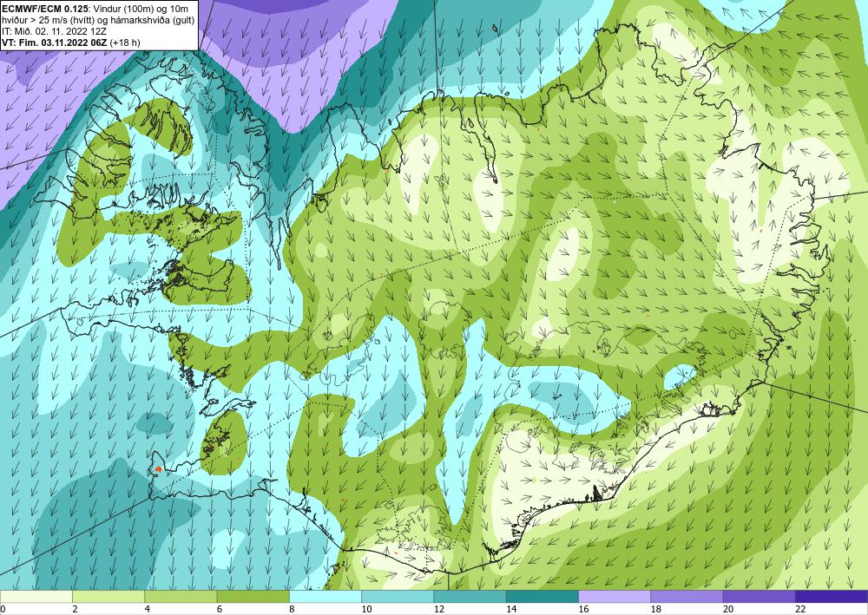Click the '10' legend scale label
Image resolution: width=868 pixels, height=615 pixels.
(366, 609)
